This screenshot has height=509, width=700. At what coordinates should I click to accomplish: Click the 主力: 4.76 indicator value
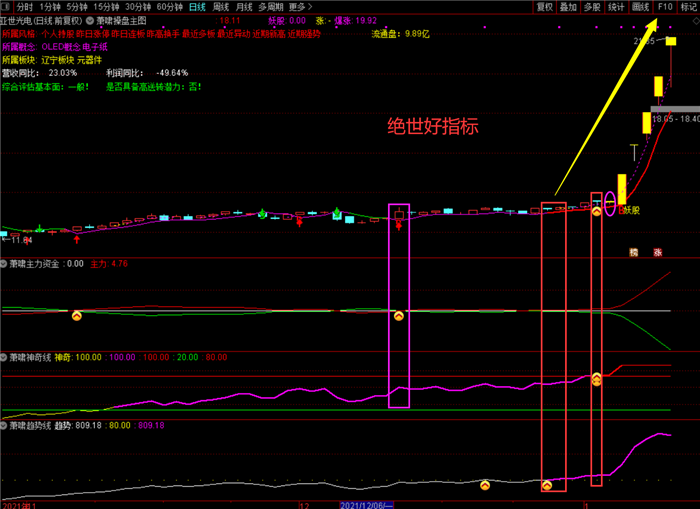[x=109, y=264]
